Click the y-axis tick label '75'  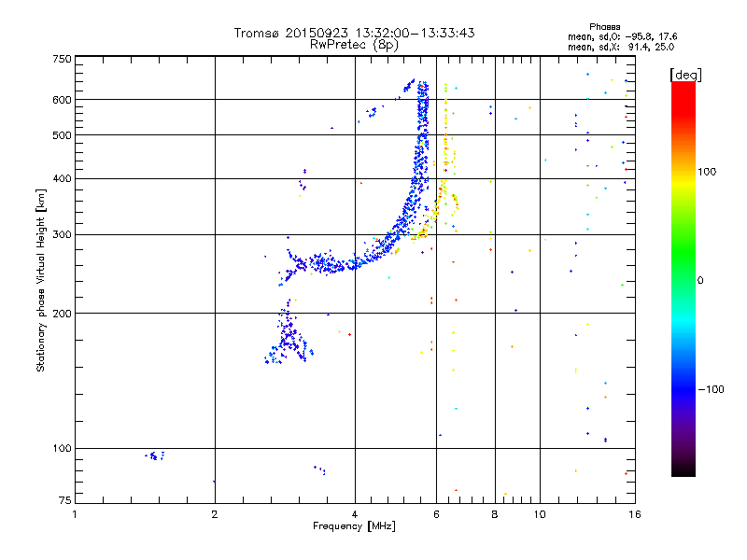click(x=64, y=500)
